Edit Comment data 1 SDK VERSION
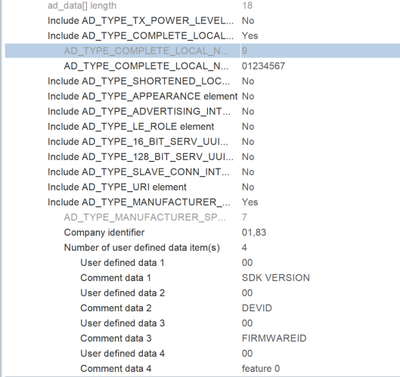Image resolution: width=400 pixels, height=377 pixels. pos(276,278)
